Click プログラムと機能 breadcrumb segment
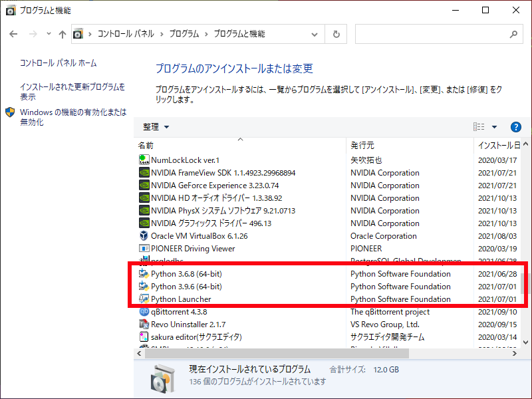This screenshot has height=399, width=532. pyautogui.click(x=239, y=34)
